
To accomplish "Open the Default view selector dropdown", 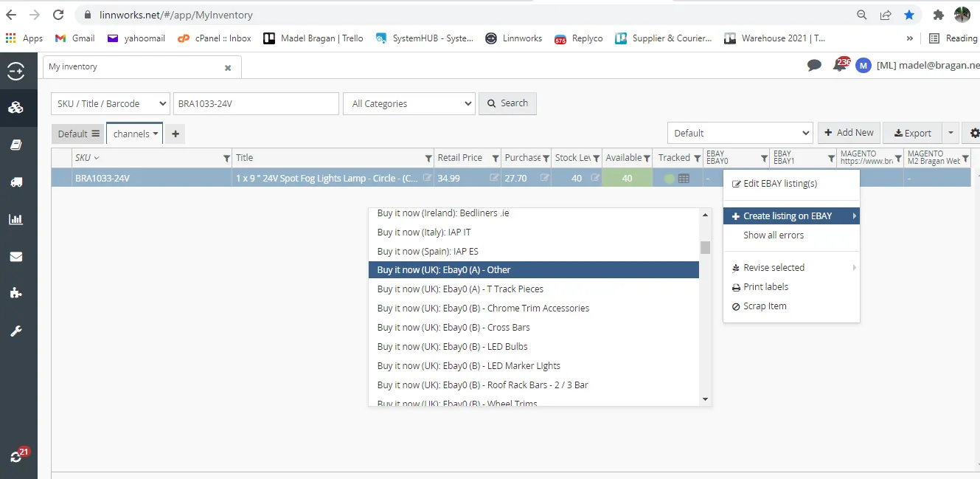I will (x=740, y=134).
